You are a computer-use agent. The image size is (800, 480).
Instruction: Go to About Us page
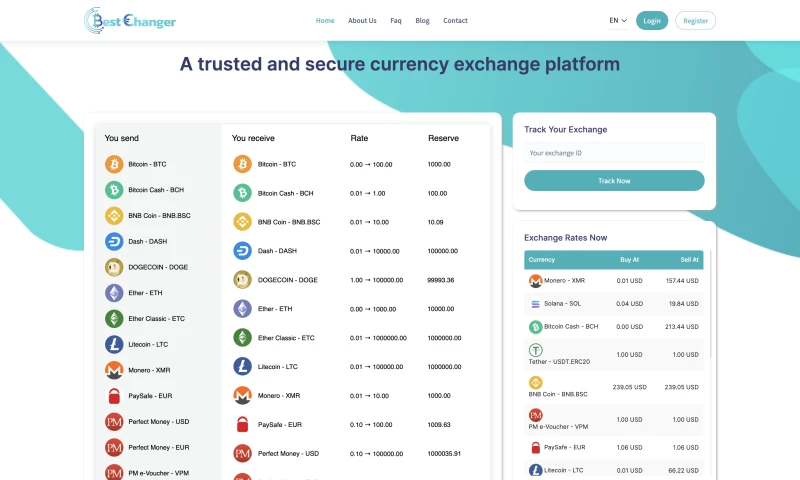pyautogui.click(x=362, y=20)
